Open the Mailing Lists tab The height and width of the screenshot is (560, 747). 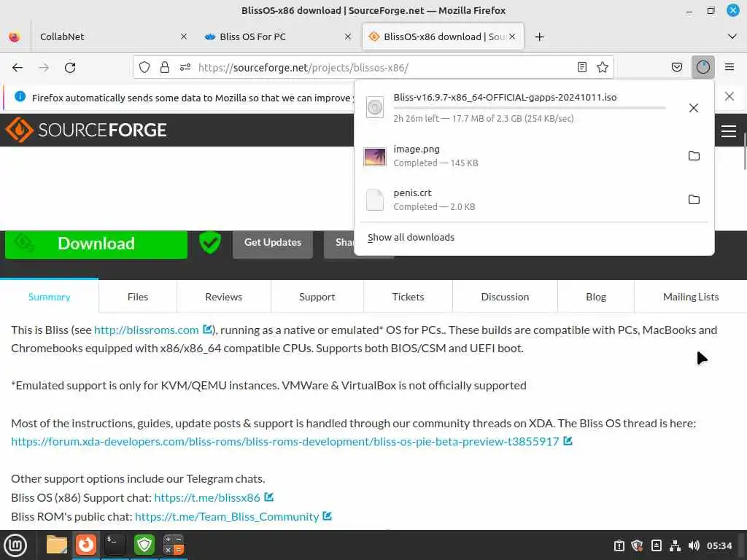(x=691, y=297)
